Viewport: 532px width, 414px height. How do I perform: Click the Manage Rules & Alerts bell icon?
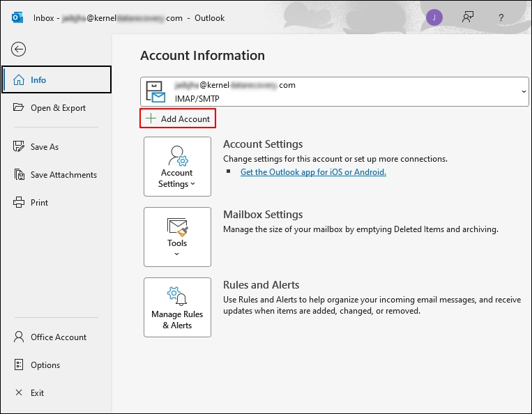[x=177, y=296]
